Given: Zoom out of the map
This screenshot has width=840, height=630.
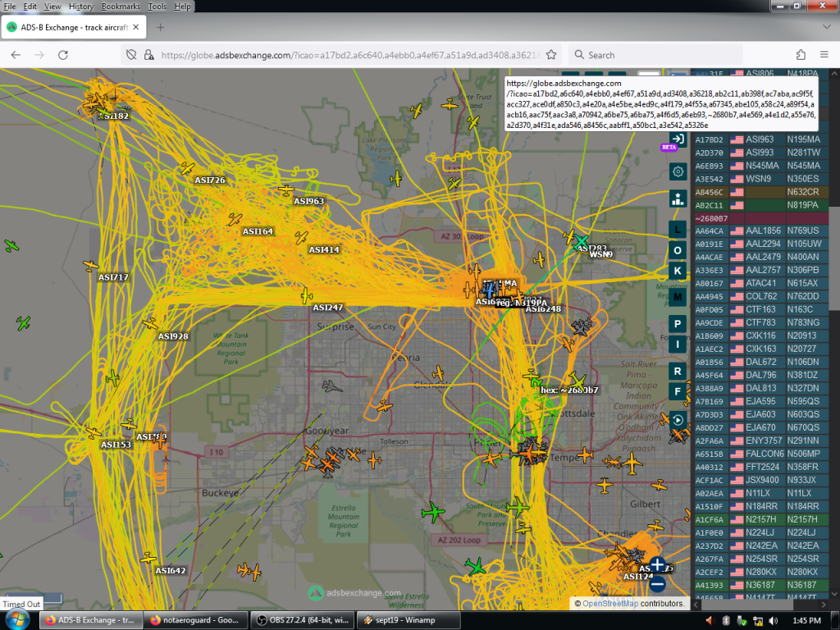Looking at the screenshot, I should tap(657, 583).
